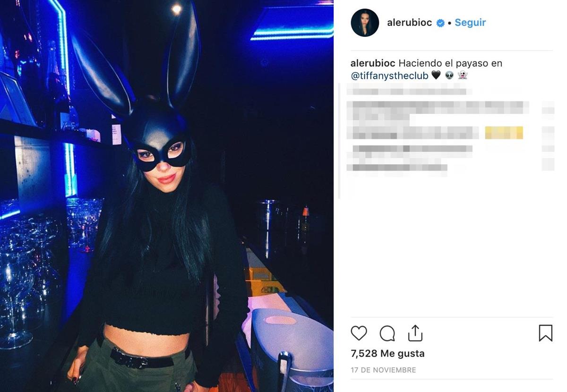Like the first blurred comment's small heart

(548, 111)
